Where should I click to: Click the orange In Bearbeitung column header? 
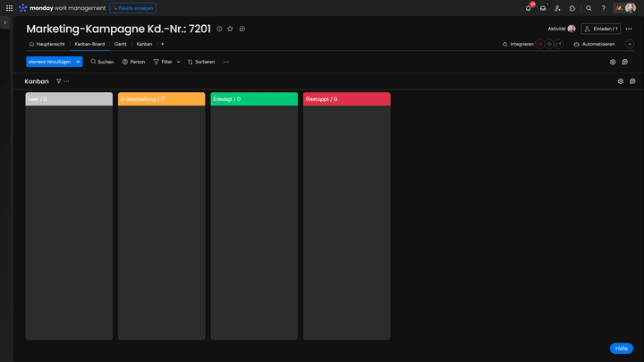(x=161, y=99)
